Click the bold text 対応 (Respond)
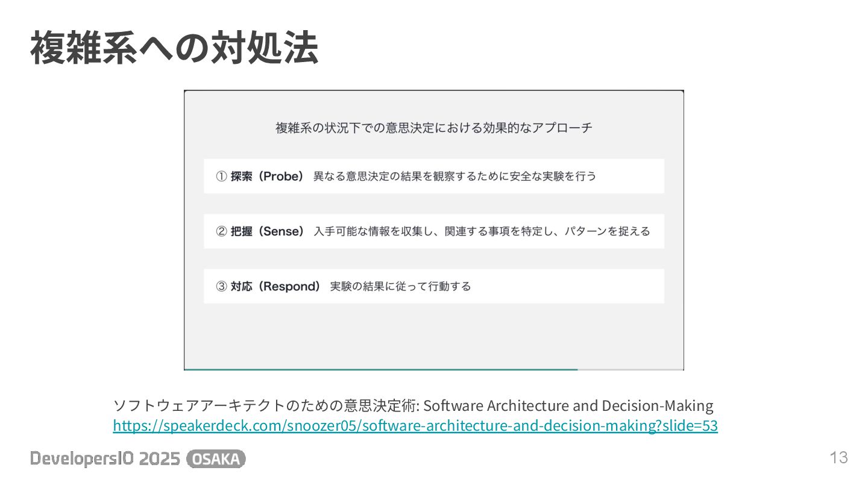Screen dimensions: 868x488 point(276,286)
